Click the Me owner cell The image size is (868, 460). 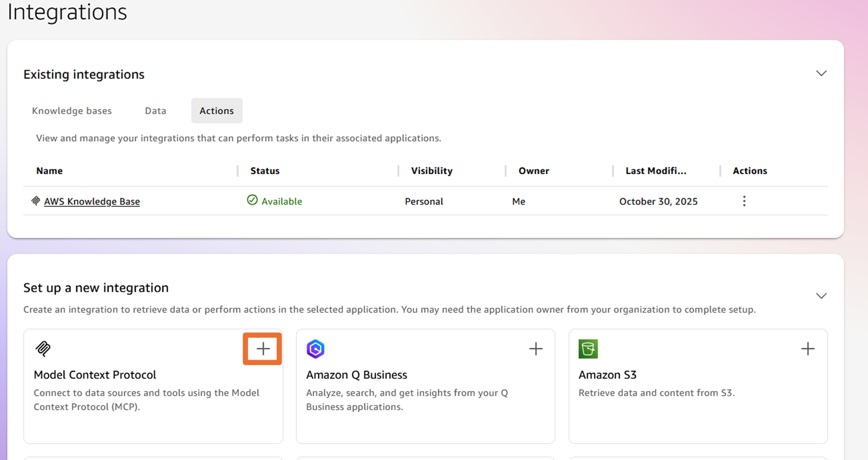pyautogui.click(x=519, y=202)
